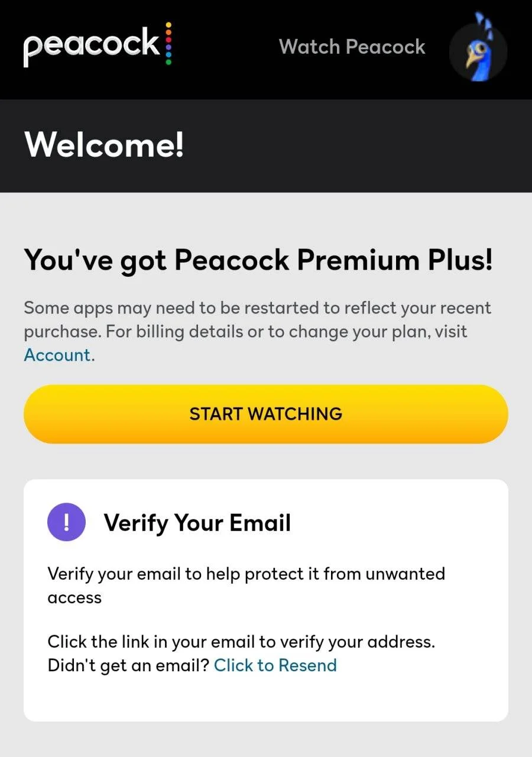Click the Verify Your Email title
The height and width of the screenshot is (757, 532).
[197, 523]
